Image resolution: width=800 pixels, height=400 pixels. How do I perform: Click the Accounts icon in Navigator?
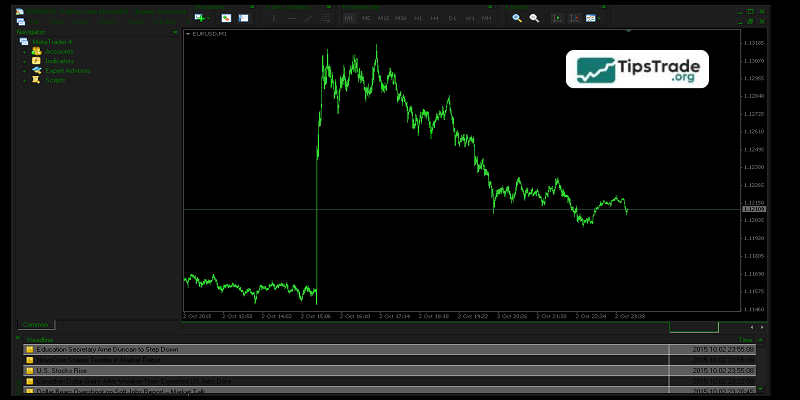pos(36,51)
